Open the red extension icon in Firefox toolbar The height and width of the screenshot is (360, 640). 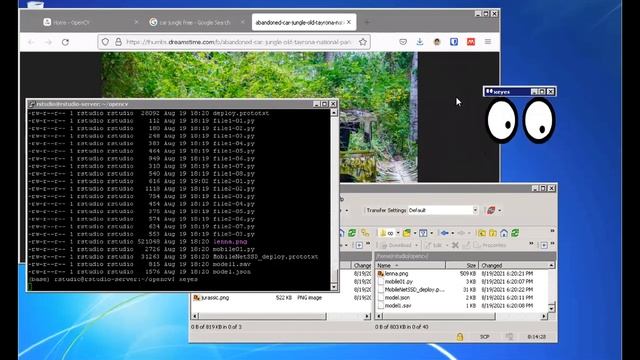[x=471, y=42]
